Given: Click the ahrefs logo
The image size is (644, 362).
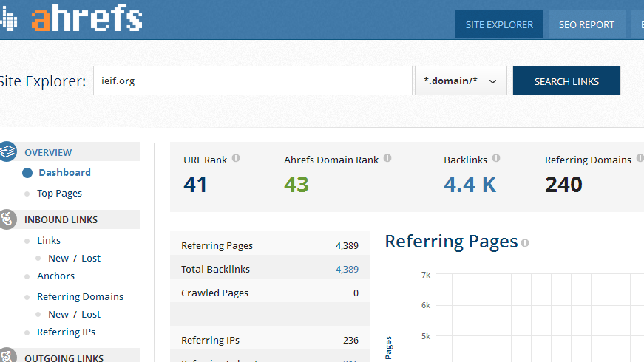Looking at the screenshot, I should click(x=87, y=19).
